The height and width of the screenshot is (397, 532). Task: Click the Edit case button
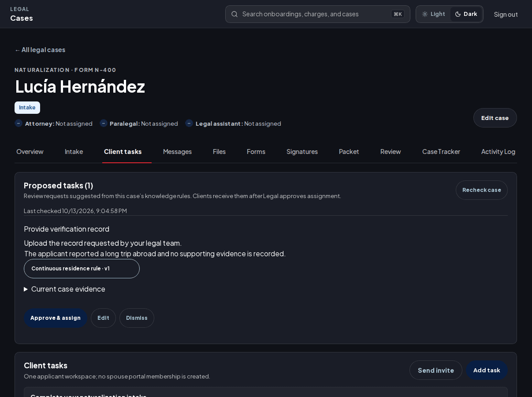tap(495, 118)
